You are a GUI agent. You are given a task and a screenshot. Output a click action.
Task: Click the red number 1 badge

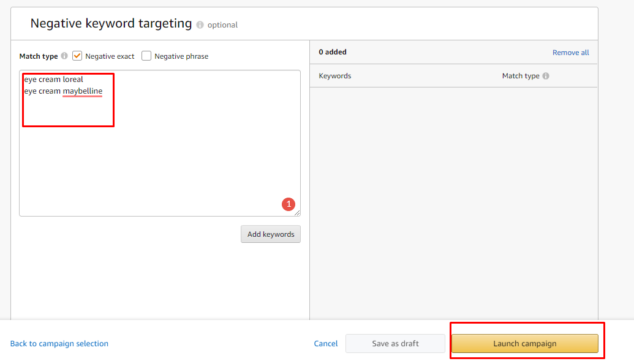tap(289, 204)
